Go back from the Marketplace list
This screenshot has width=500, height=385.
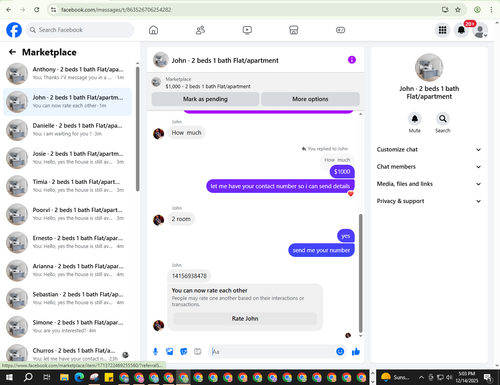(12, 52)
